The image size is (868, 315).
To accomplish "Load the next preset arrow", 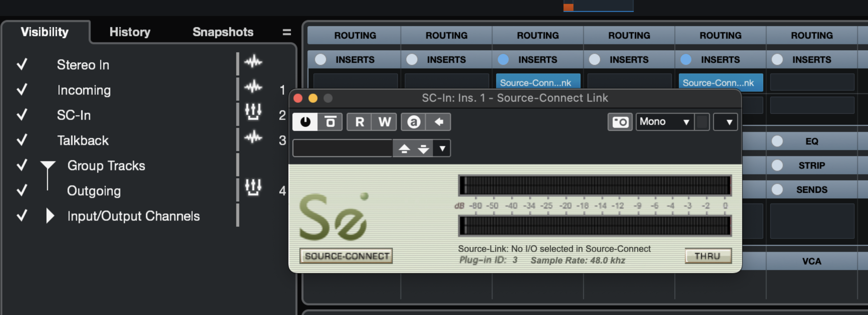I will (x=423, y=148).
